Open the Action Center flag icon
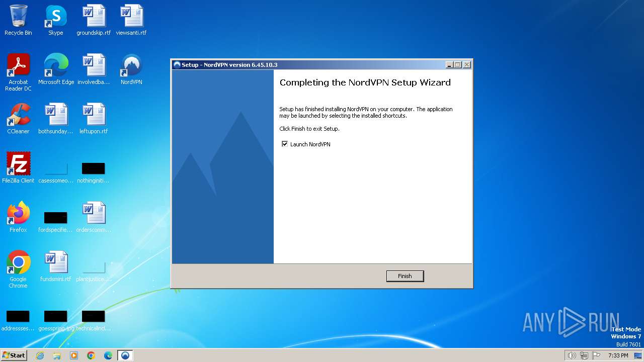Image resolution: width=644 pixels, height=362 pixels. [596, 355]
